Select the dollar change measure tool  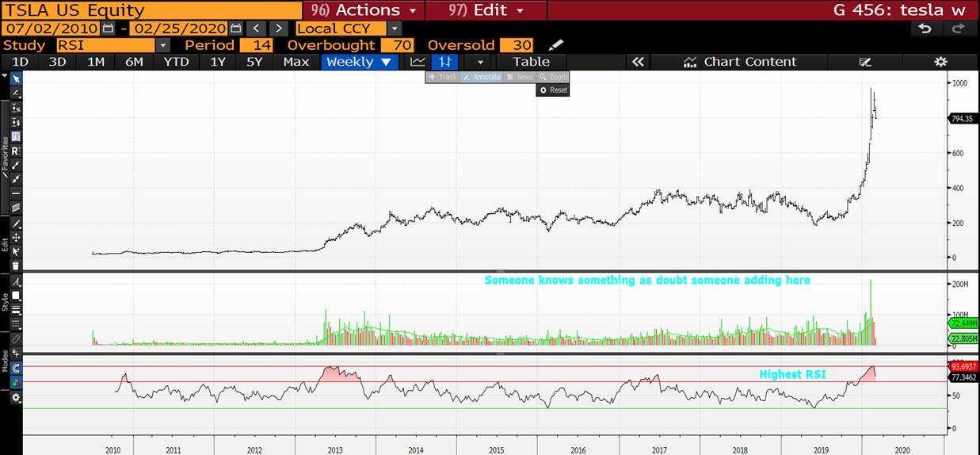(16, 121)
